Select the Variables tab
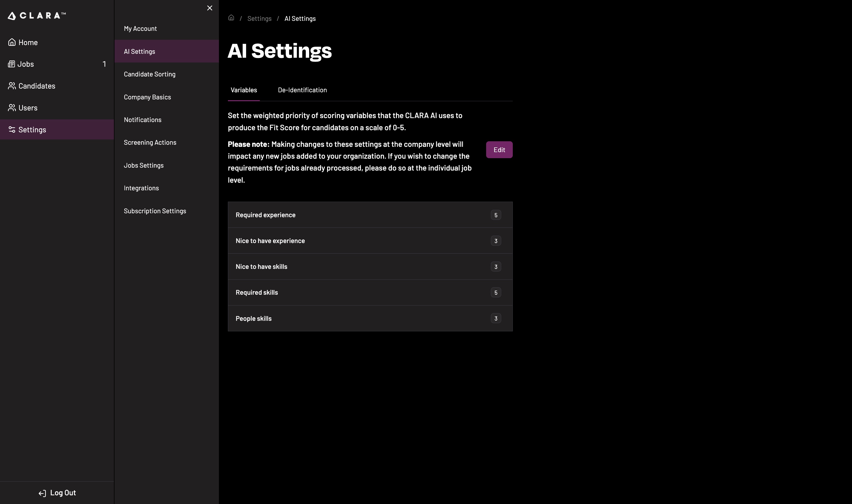 pos(244,90)
